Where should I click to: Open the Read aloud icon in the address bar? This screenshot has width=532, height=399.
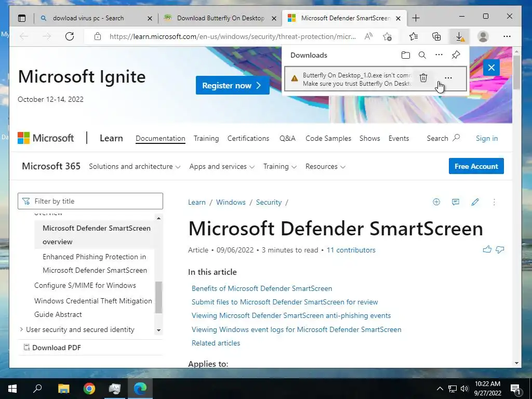(x=368, y=36)
